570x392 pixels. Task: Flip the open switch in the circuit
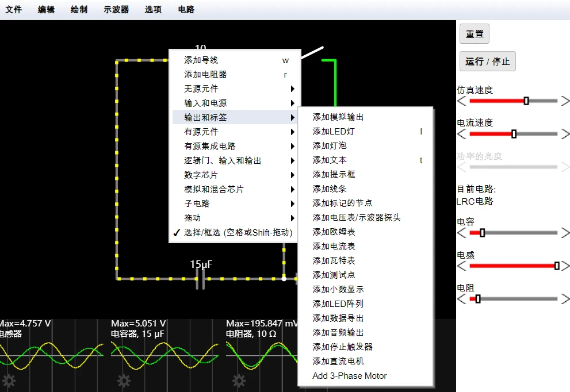coord(312,52)
